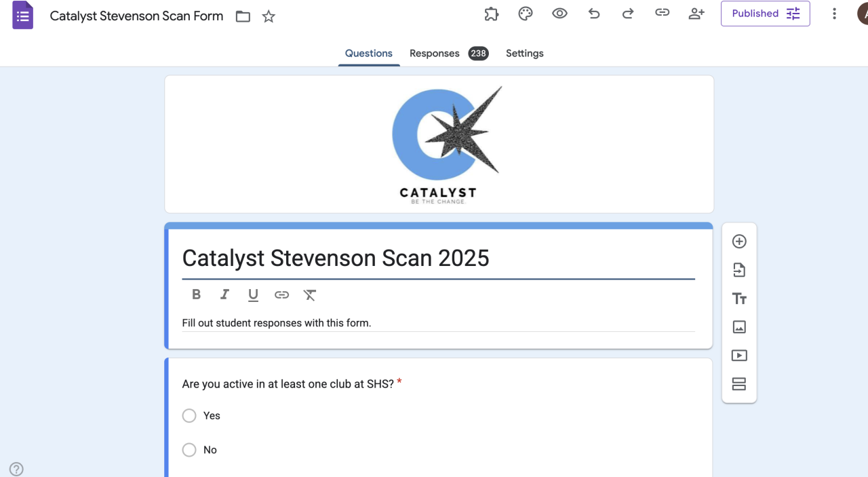The height and width of the screenshot is (477, 868).
Task: Select the Catalyst logo header image
Action: [439, 144]
